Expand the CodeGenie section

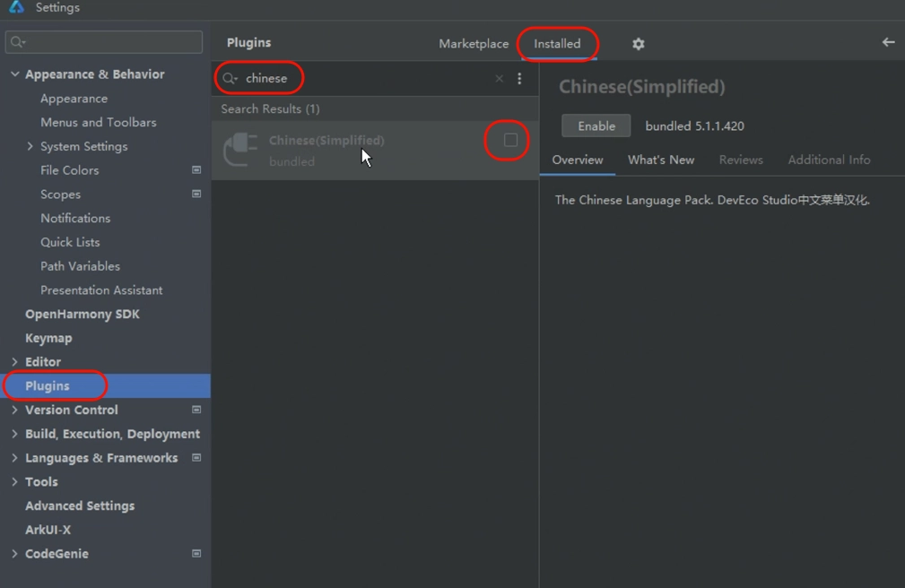(15, 553)
